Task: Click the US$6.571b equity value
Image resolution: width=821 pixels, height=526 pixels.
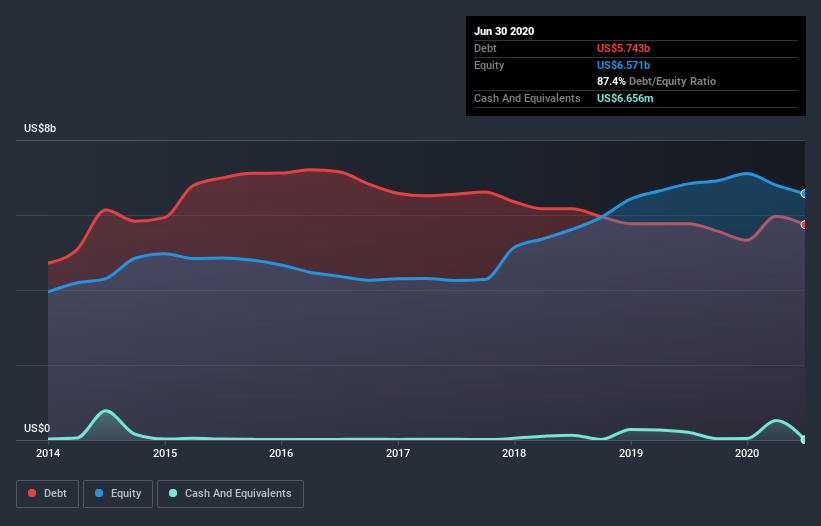Action: click(x=624, y=65)
